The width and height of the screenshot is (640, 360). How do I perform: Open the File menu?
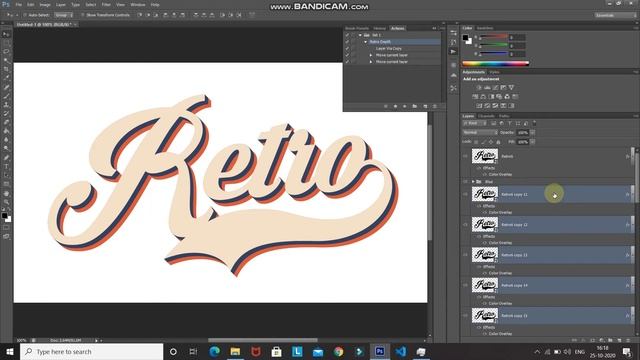pos(19,4)
